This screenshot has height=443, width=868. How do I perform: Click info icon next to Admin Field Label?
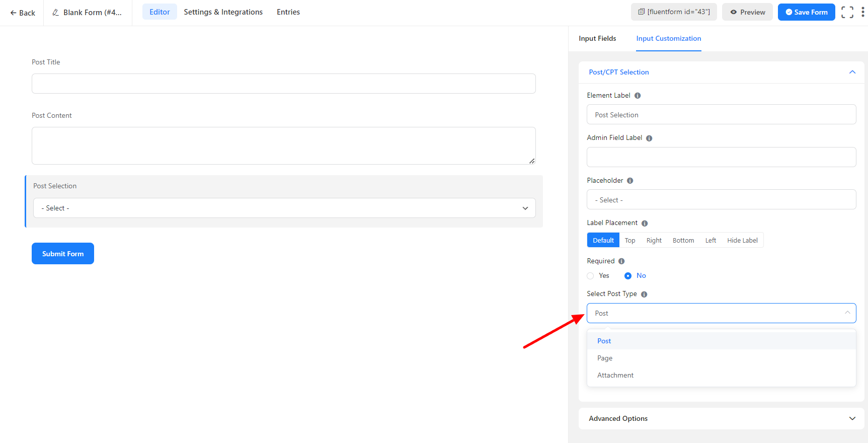[649, 138]
